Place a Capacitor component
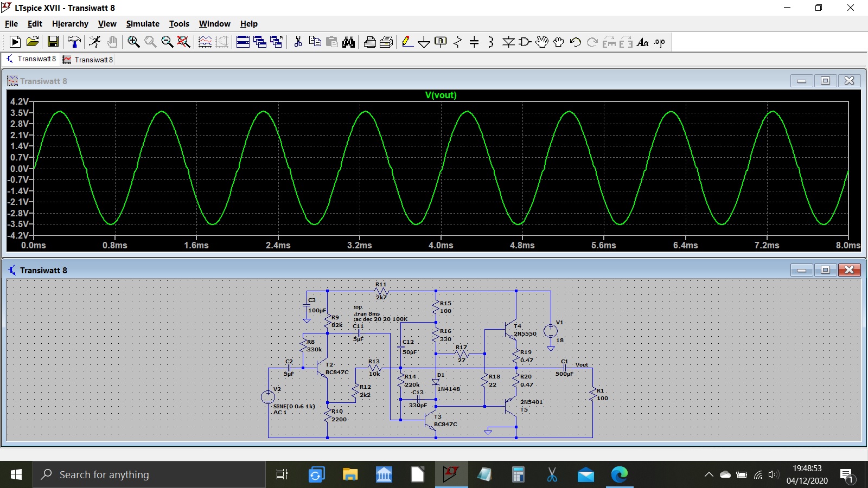The height and width of the screenshot is (488, 868). point(474,42)
